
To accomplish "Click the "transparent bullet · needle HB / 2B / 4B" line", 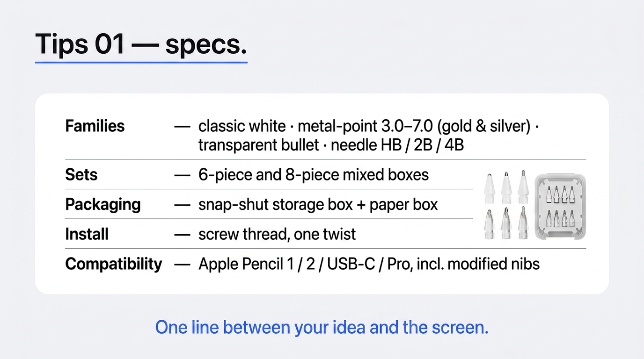I will 331,145.
